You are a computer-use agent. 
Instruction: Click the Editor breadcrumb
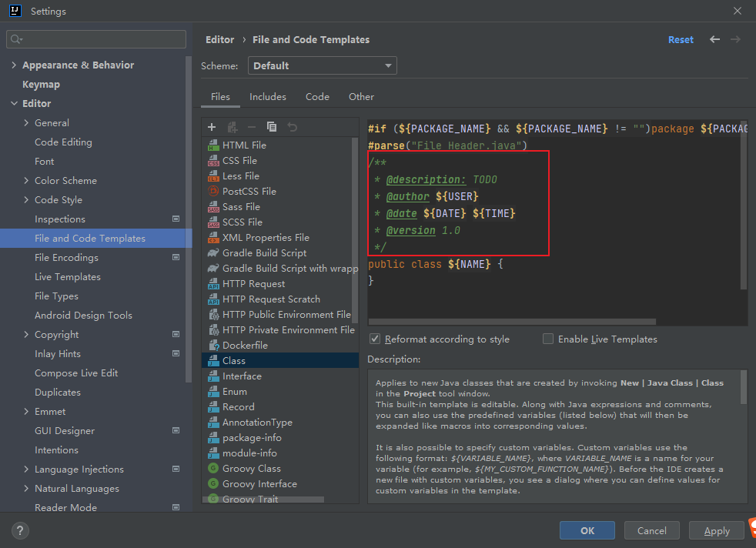click(x=220, y=39)
